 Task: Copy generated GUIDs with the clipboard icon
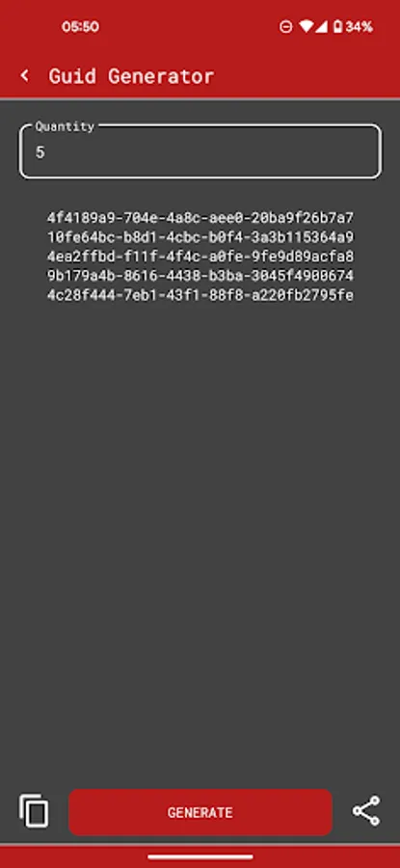tap(34, 811)
